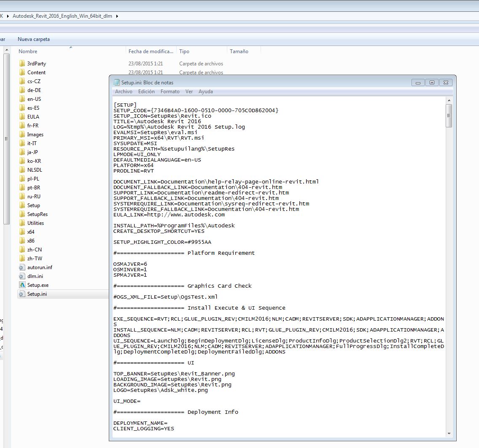Screen dimensions: 479x448
Task: Sort by Fecha de modificación column
Action: pos(151,51)
